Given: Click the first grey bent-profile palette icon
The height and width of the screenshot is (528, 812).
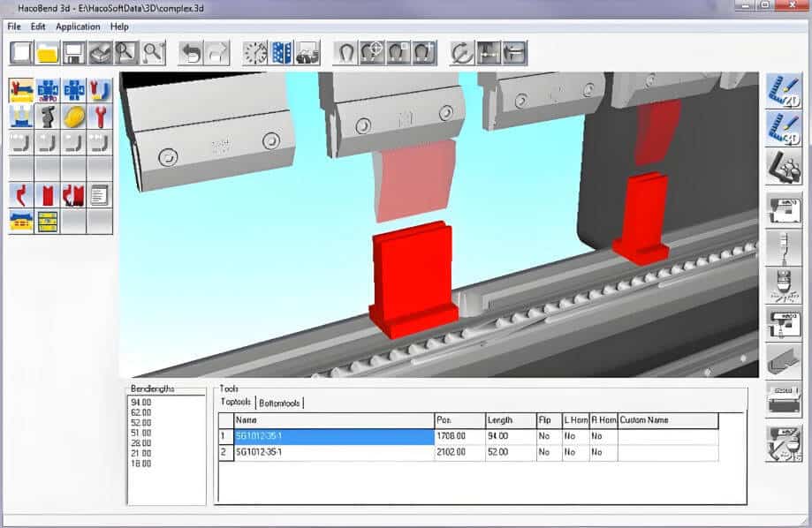Looking at the screenshot, I should [x=21, y=143].
